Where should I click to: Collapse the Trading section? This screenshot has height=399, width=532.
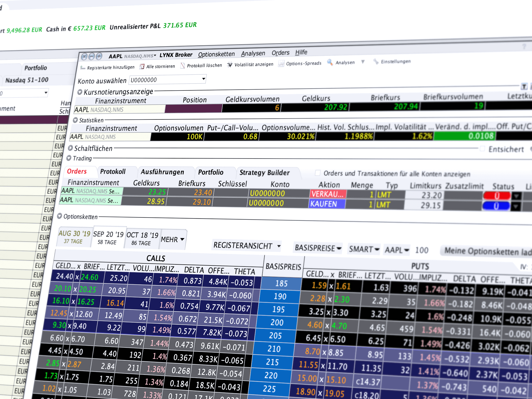click(69, 158)
